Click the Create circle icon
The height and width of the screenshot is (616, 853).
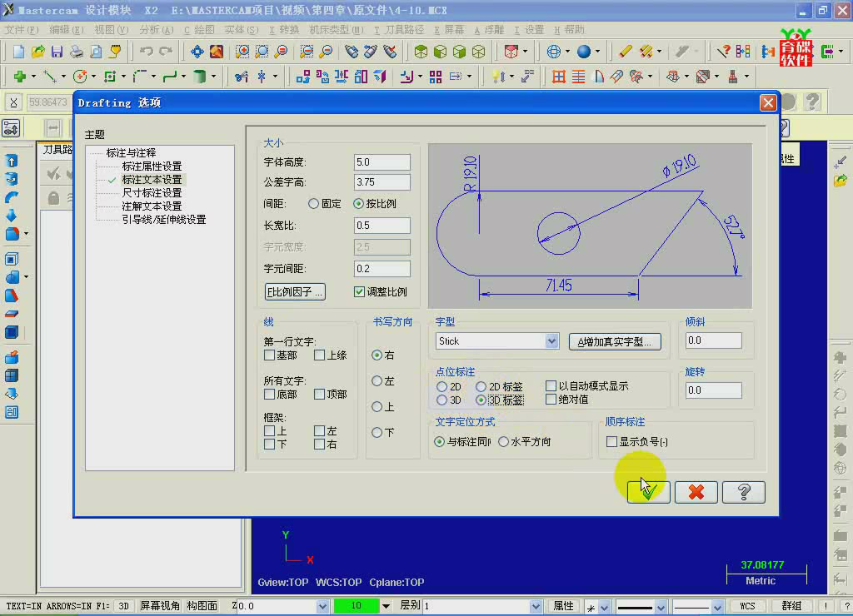80,77
